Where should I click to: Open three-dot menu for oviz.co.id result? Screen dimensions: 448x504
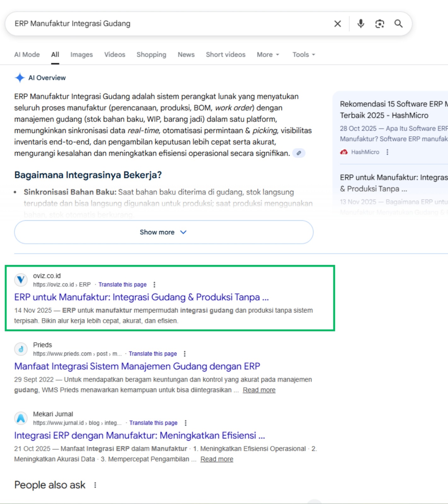point(154,285)
